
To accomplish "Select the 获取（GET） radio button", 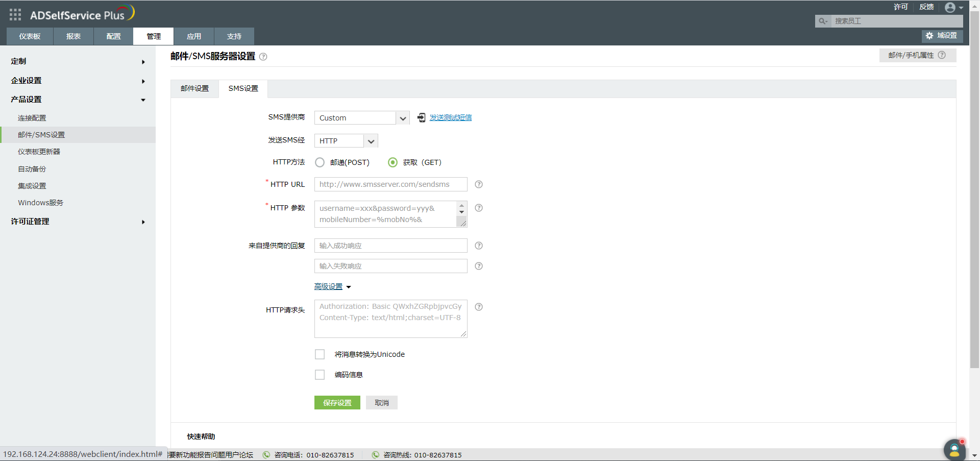I will [393, 162].
